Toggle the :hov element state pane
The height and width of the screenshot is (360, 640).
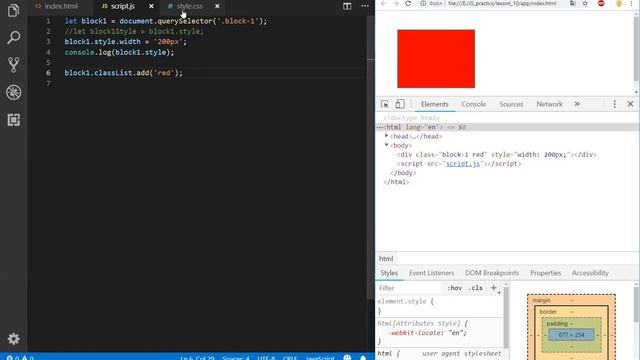pos(454,288)
